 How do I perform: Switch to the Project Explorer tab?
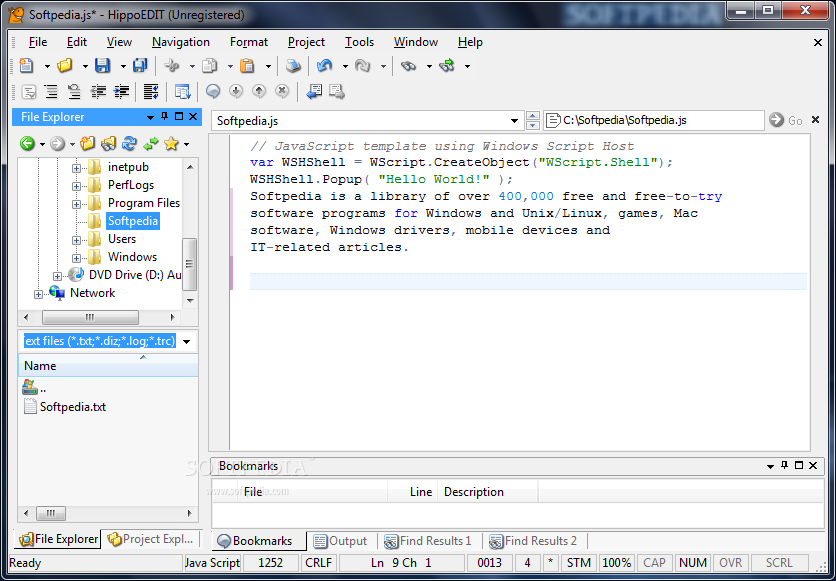pos(151,539)
